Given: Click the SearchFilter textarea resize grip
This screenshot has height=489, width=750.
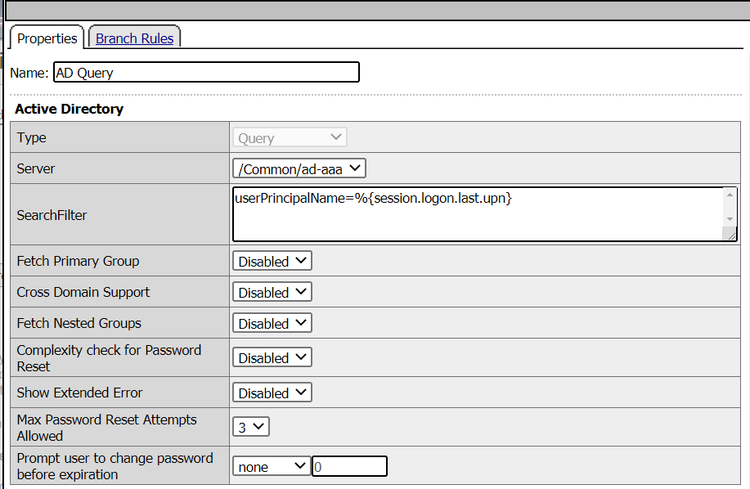Looking at the screenshot, I should pos(730,234).
